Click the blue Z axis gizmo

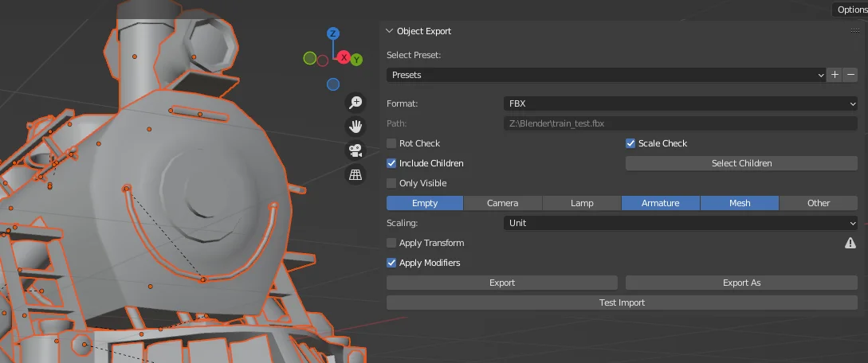click(x=333, y=33)
